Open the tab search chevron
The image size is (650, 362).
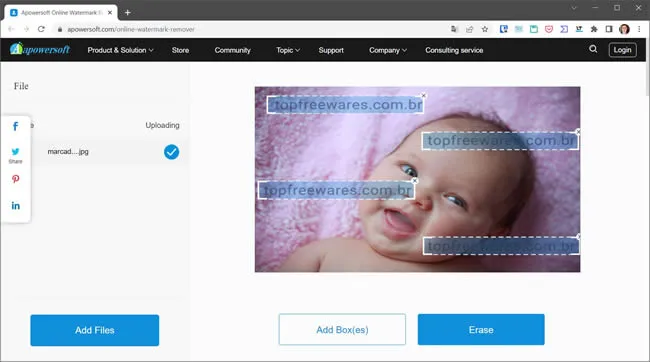pos(574,8)
